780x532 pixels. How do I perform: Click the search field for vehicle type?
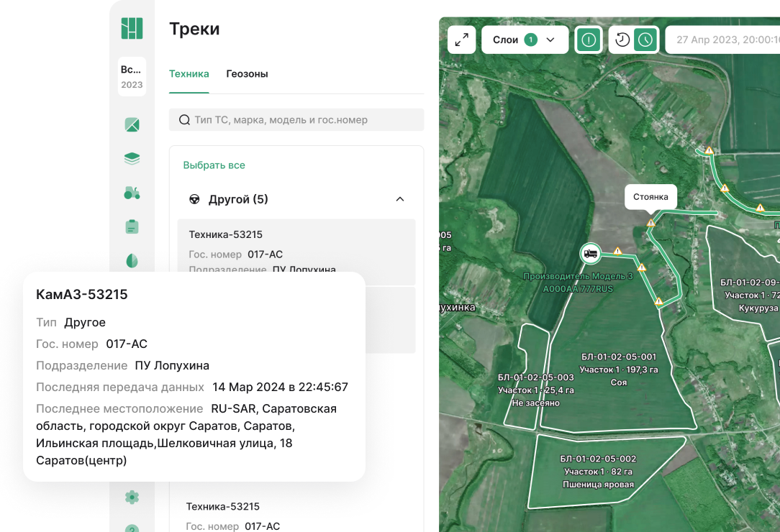(296, 120)
